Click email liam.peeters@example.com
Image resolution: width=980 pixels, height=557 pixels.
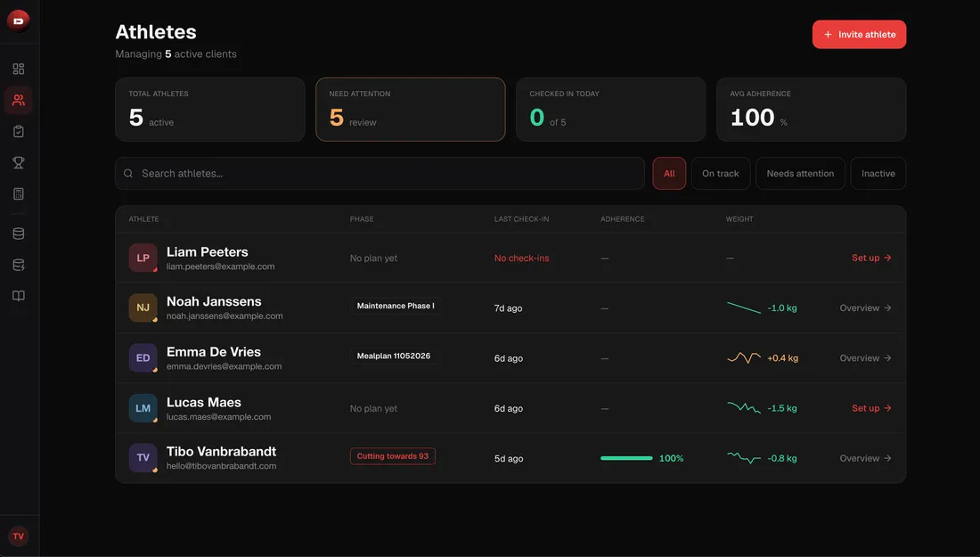[x=221, y=266]
